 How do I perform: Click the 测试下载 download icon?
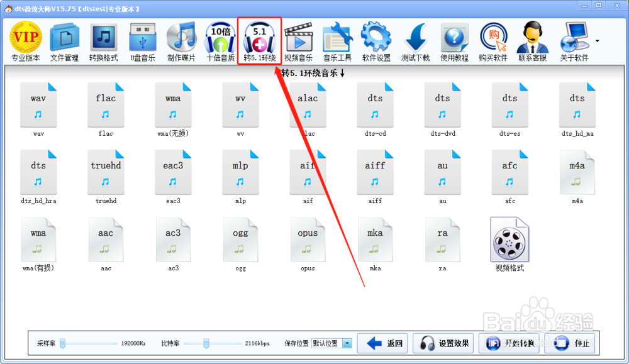(415, 41)
